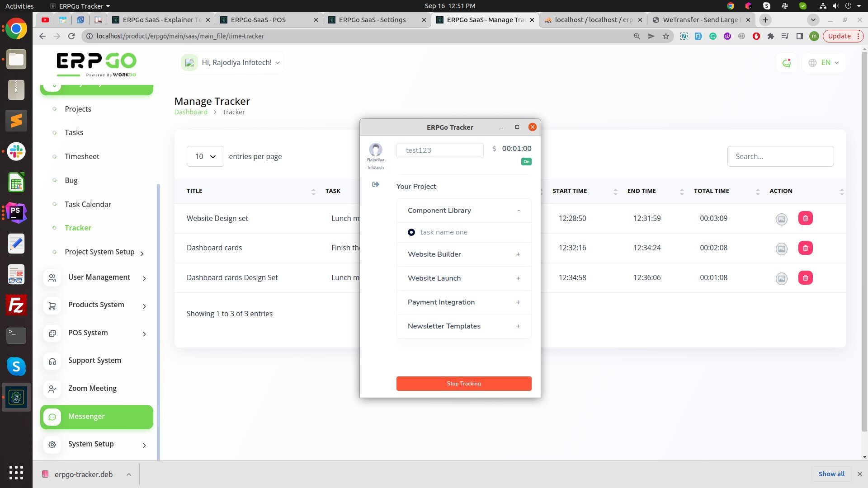Toggle the On status badge in tracker

pos(526,162)
